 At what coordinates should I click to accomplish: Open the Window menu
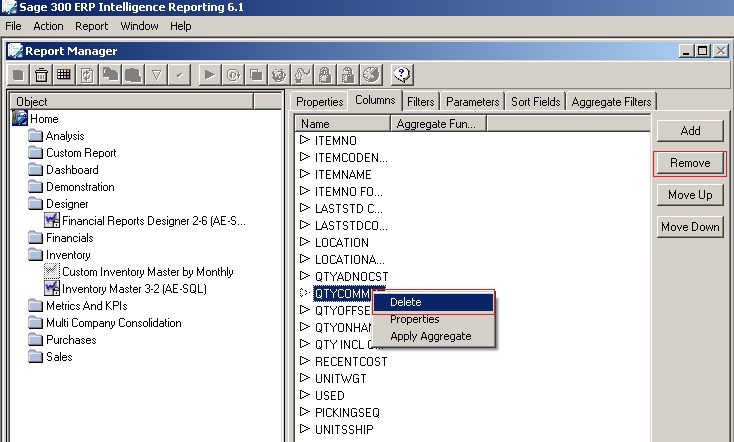click(139, 26)
